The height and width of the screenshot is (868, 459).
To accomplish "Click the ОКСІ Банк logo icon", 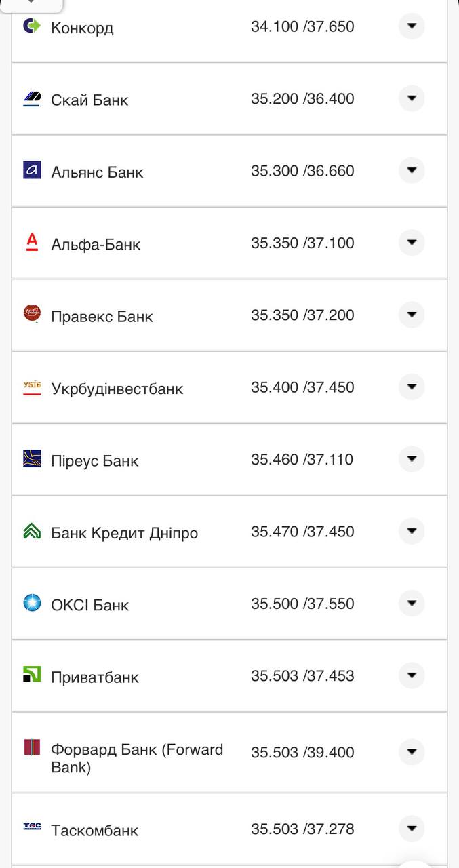I will pyautogui.click(x=32, y=602).
